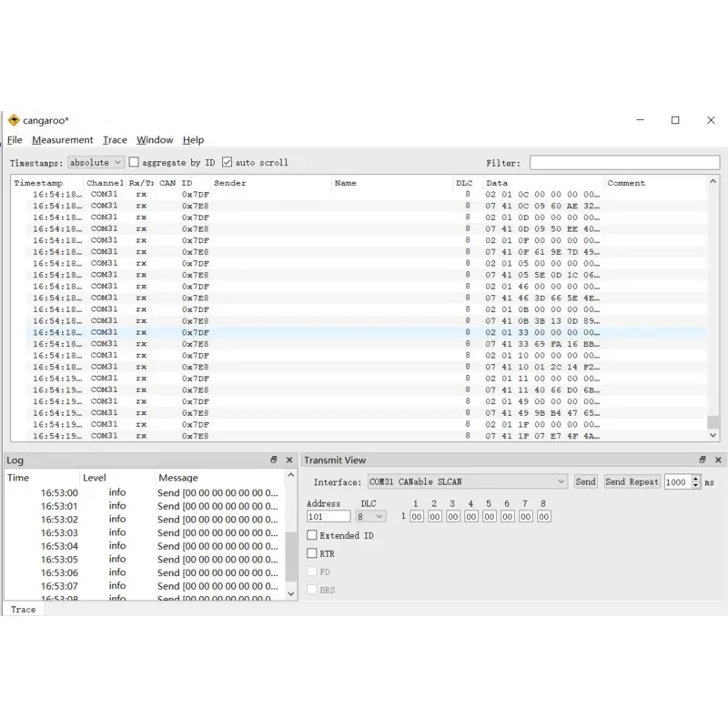Click into the Filter field

624,163
